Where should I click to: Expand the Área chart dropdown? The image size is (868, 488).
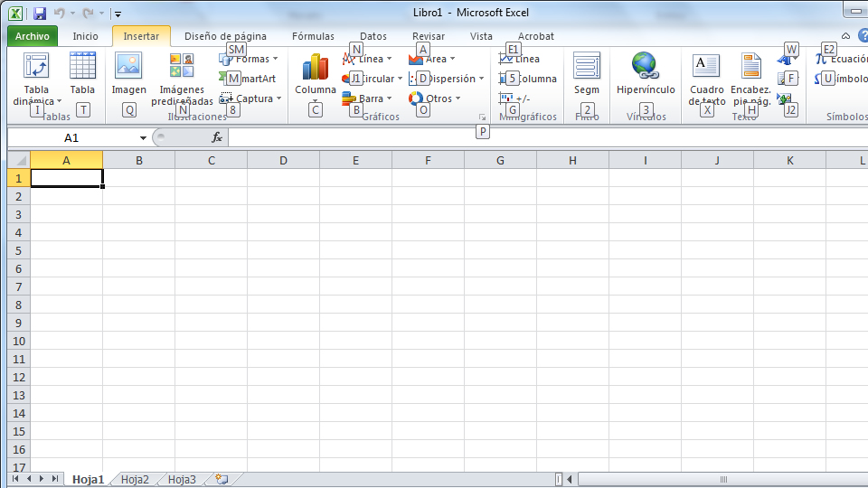tap(452, 59)
